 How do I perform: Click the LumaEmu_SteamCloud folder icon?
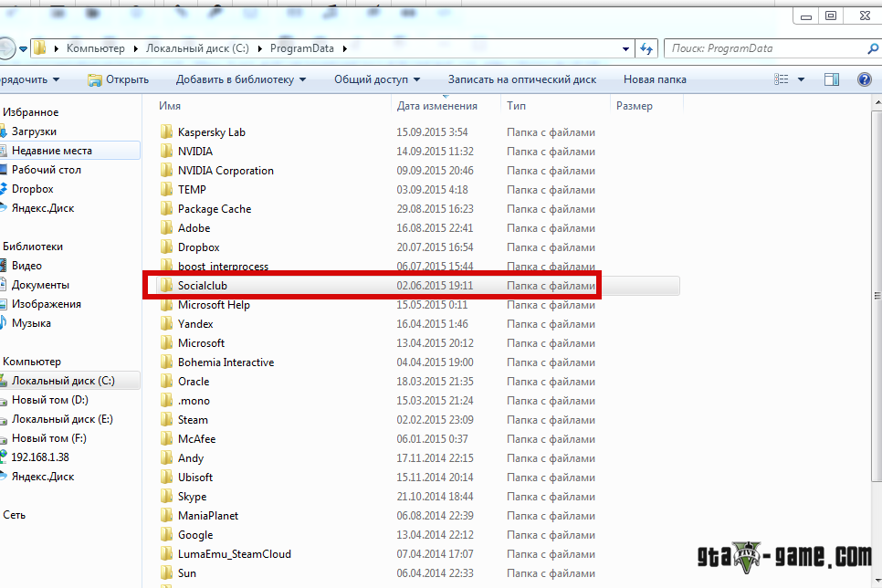(166, 553)
